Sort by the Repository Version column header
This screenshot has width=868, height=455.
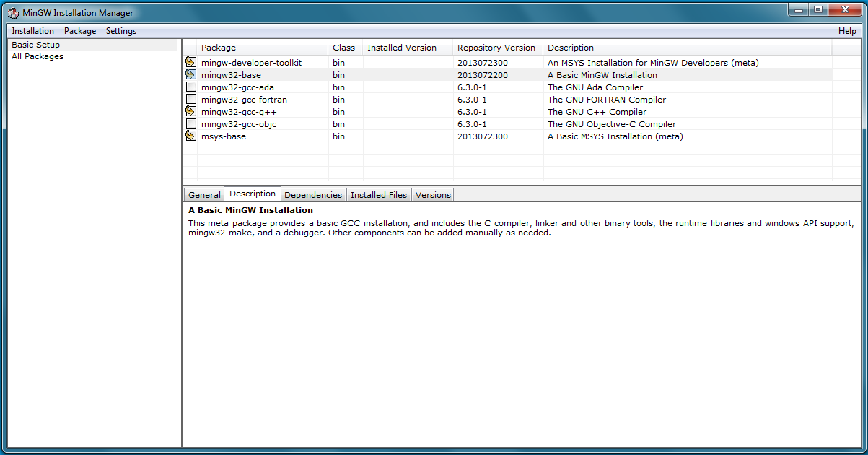(x=496, y=48)
